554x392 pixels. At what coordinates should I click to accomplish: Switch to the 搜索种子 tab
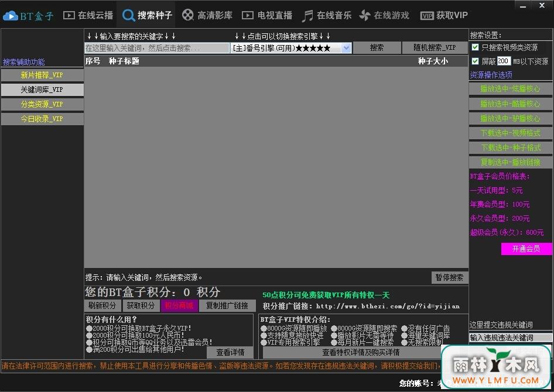(x=146, y=16)
